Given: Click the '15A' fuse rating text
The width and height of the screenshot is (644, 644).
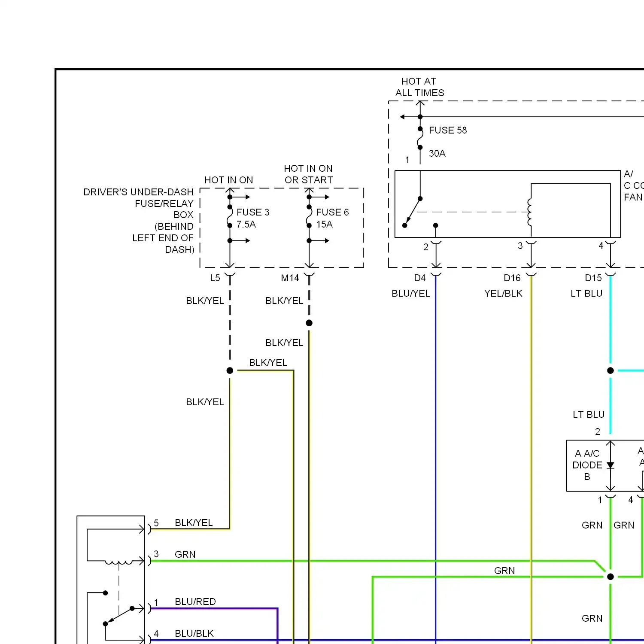Looking at the screenshot, I should (324, 224).
